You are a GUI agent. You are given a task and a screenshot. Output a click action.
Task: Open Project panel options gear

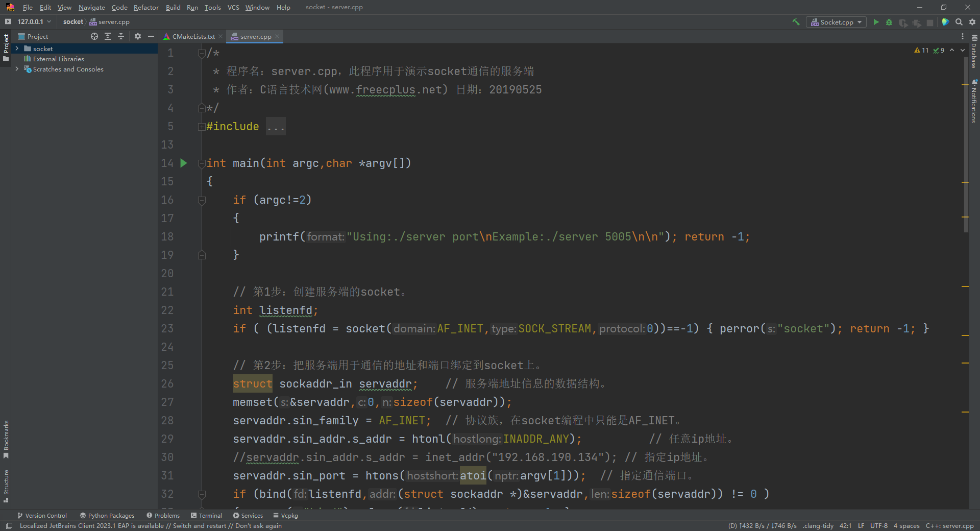tap(138, 36)
